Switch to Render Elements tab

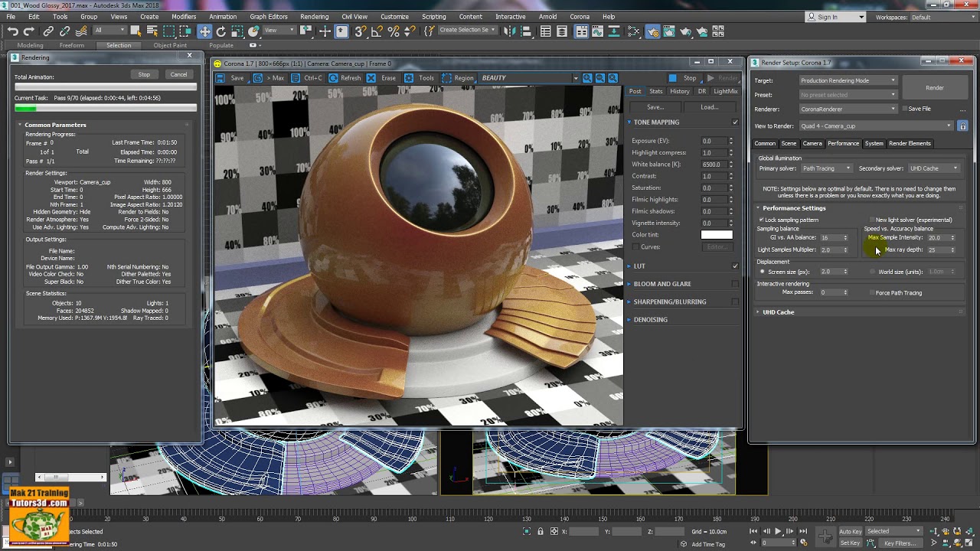(x=910, y=143)
